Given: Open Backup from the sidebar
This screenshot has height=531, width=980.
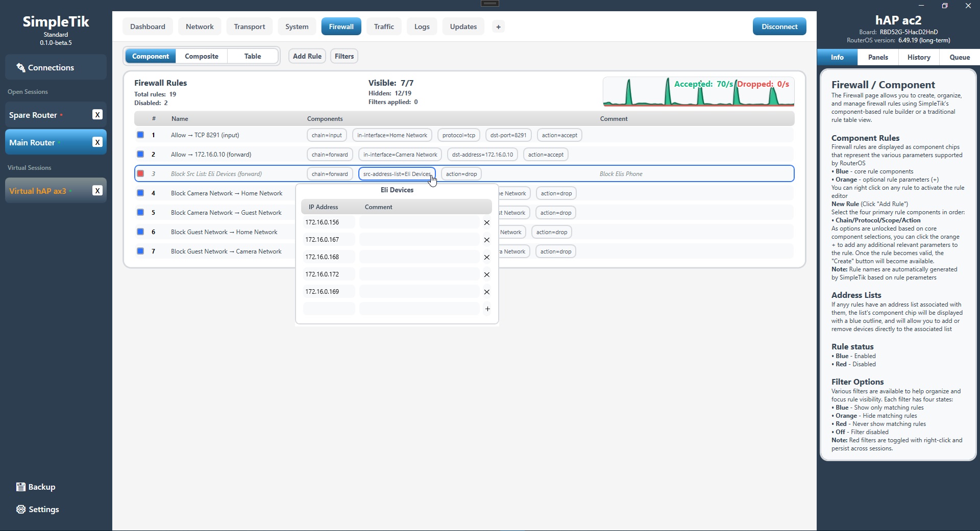Looking at the screenshot, I should pyautogui.click(x=36, y=487).
